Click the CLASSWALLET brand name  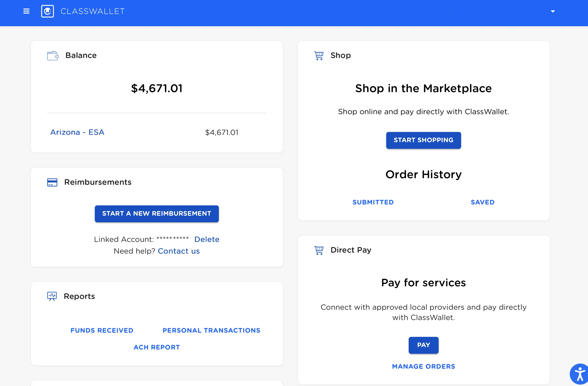(93, 11)
